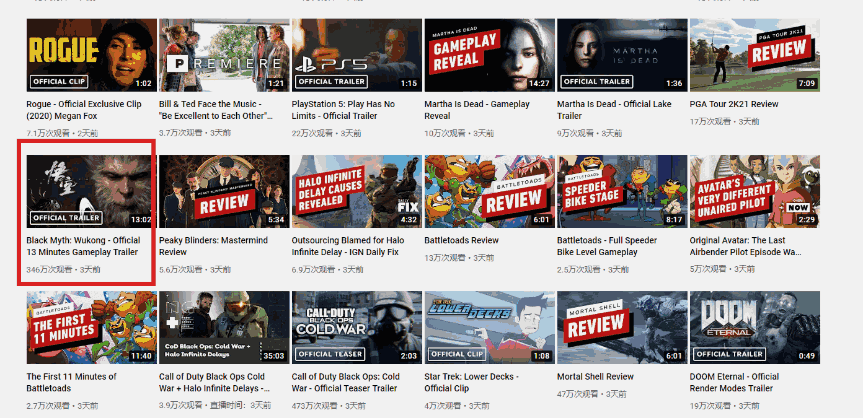The height and width of the screenshot is (418, 863).
Task: Select the Battletoads Speeder Bike Stage thumbnail
Action: [621, 190]
